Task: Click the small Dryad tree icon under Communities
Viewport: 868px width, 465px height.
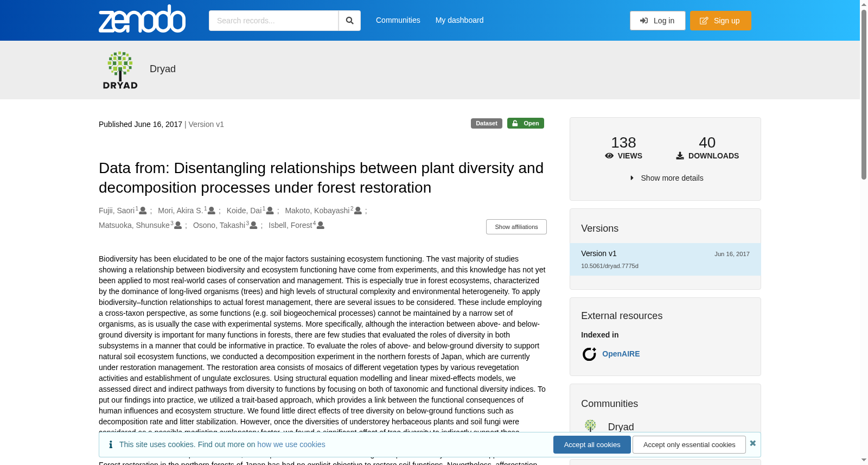Action: [x=590, y=426]
